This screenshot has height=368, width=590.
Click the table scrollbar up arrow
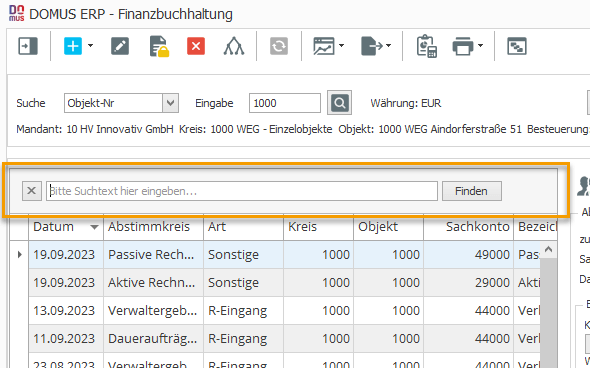coord(548,249)
